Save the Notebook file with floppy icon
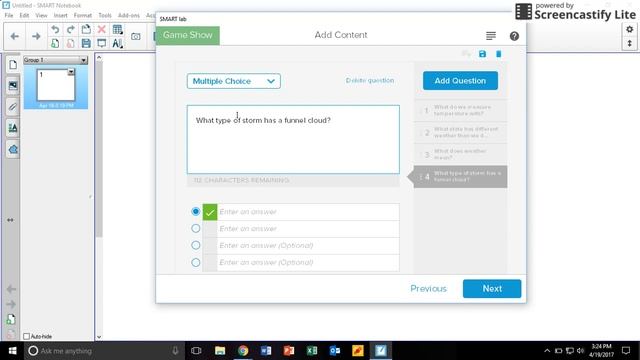The image size is (640, 360). point(86,43)
